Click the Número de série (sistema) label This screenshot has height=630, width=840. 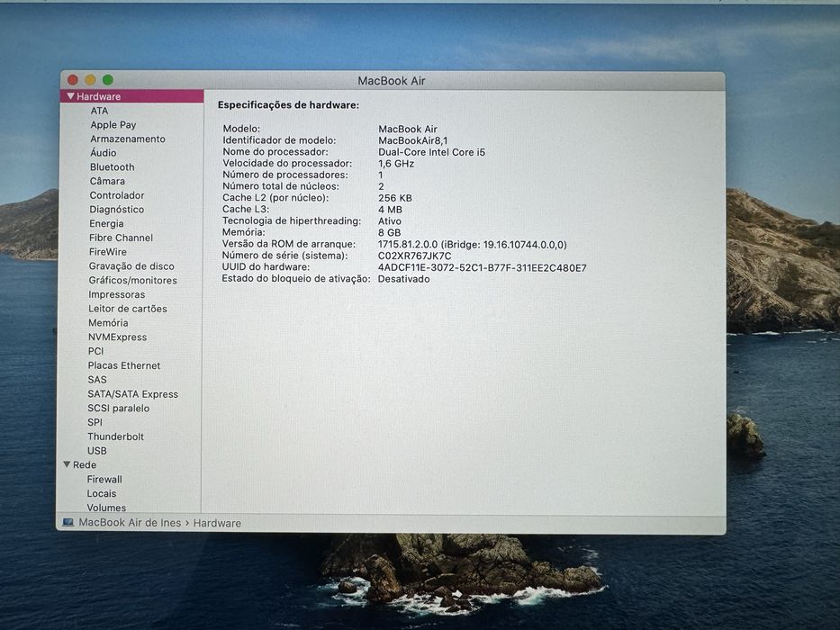[285, 256]
